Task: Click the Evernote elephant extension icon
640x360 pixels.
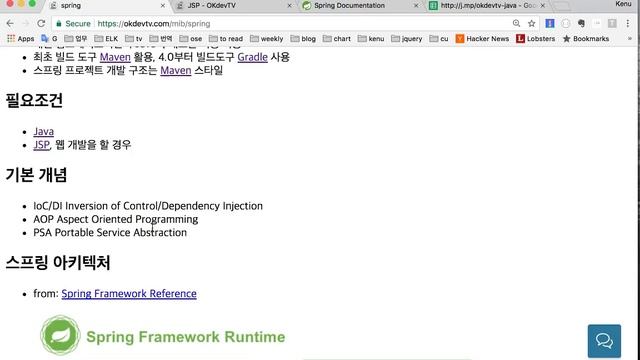Action: point(581,23)
